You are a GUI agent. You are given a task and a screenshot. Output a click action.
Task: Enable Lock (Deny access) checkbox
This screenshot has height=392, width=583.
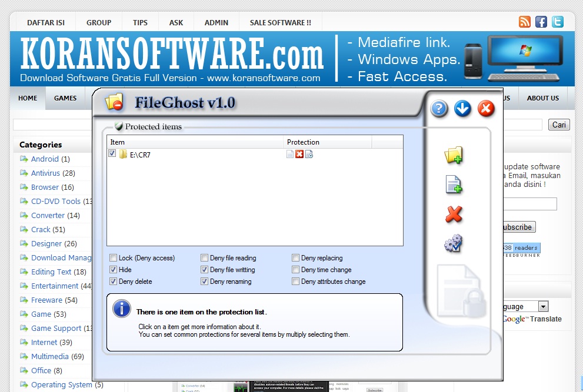pyautogui.click(x=113, y=257)
